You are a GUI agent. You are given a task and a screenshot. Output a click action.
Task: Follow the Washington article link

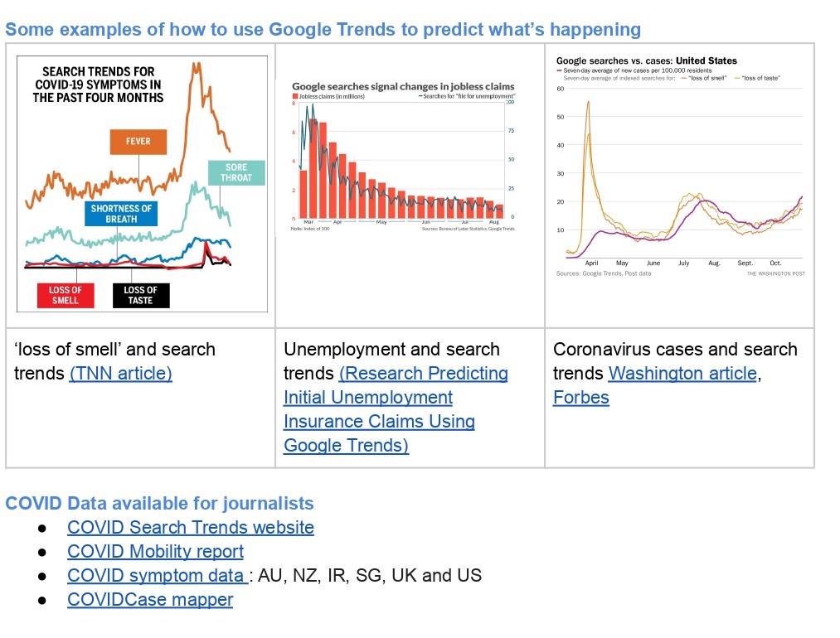(x=682, y=373)
